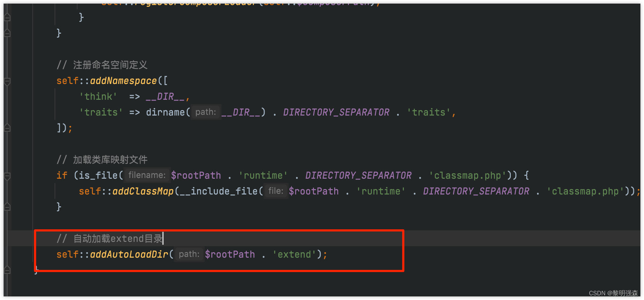Click the file: parameter hint
Screen dimensions: 644x300
coord(276,191)
